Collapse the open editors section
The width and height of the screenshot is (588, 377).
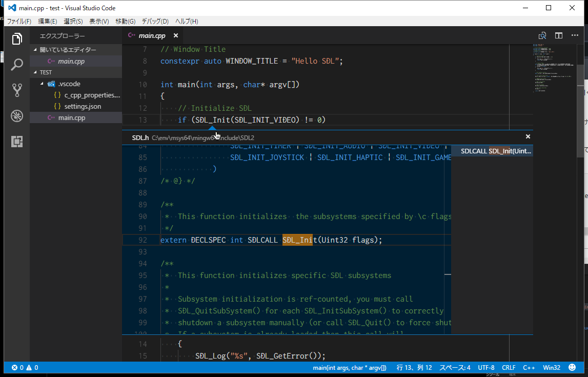(35, 50)
